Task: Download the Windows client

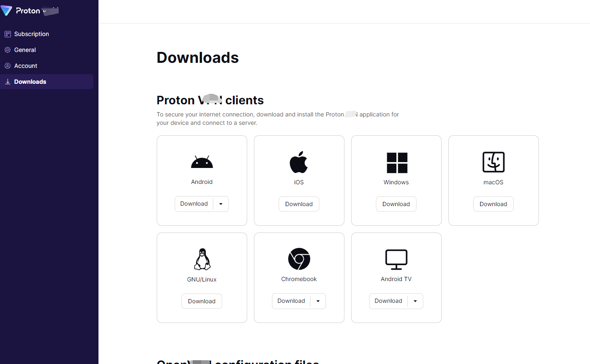Action: click(396, 204)
